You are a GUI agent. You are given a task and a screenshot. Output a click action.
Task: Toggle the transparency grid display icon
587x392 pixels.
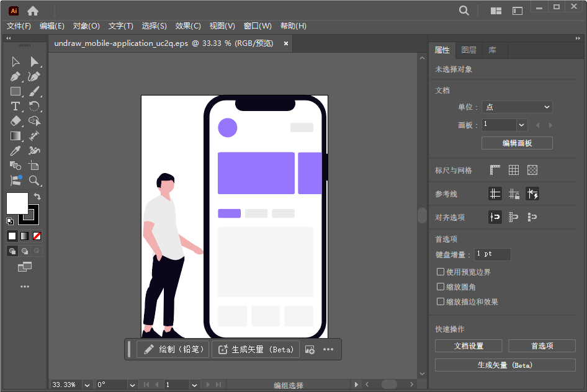[532, 169]
